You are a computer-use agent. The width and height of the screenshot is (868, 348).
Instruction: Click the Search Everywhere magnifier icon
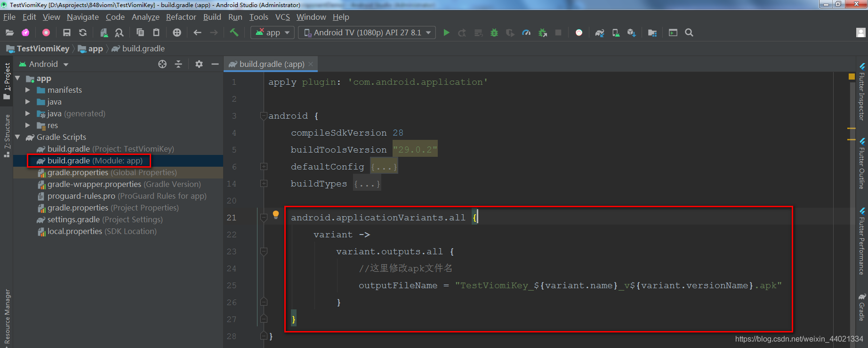click(689, 32)
